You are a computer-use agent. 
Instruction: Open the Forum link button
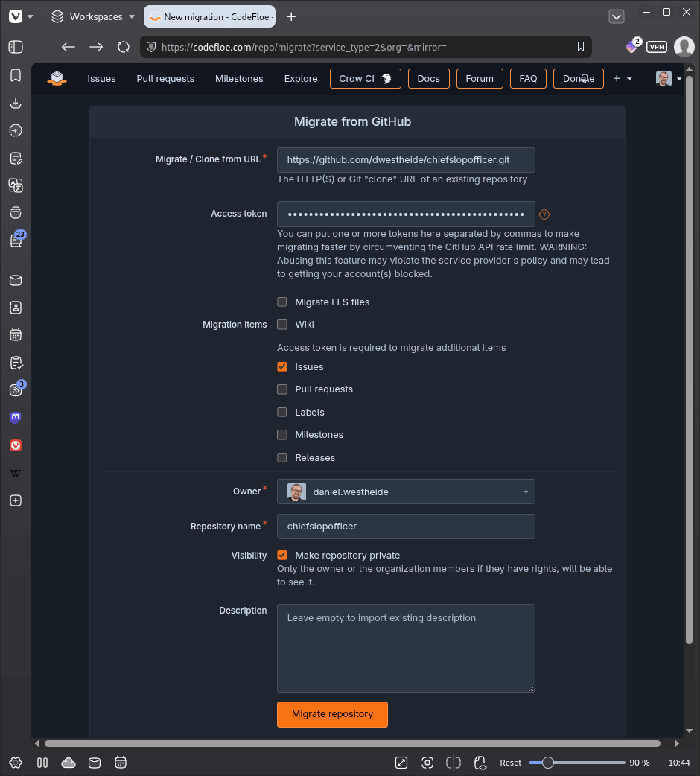click(480, 79)
